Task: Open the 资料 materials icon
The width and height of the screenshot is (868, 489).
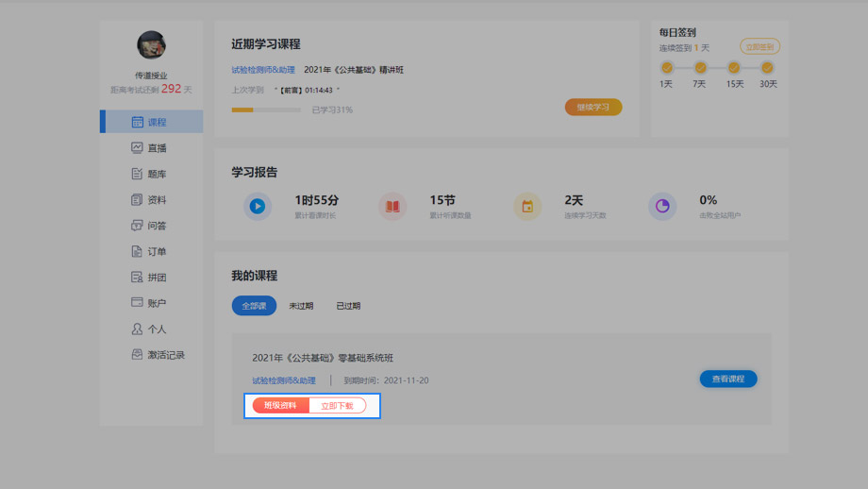Action: coord(138,200)
